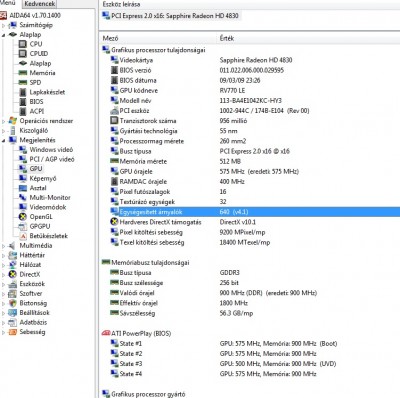Viewport: 400px width, 398px height.
Task: Select the GPU tree item
Action: click(36, 169)
